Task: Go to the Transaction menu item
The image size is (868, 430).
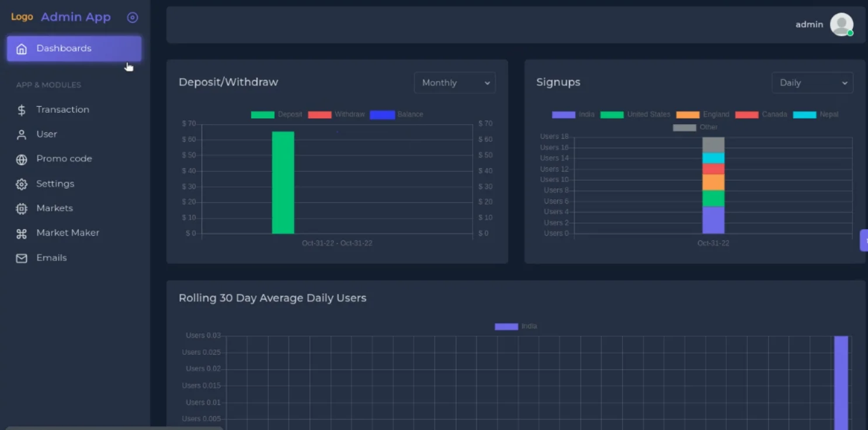Action: coord(63,110)
